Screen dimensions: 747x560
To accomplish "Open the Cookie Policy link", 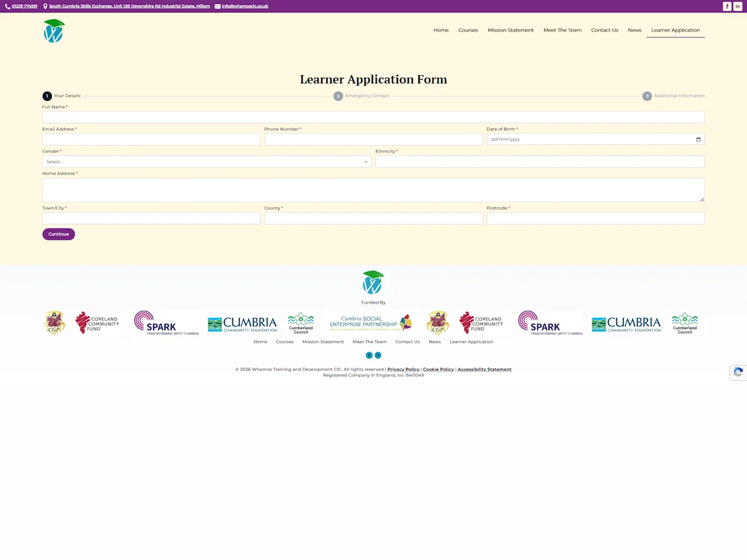I will coord(438,369).
